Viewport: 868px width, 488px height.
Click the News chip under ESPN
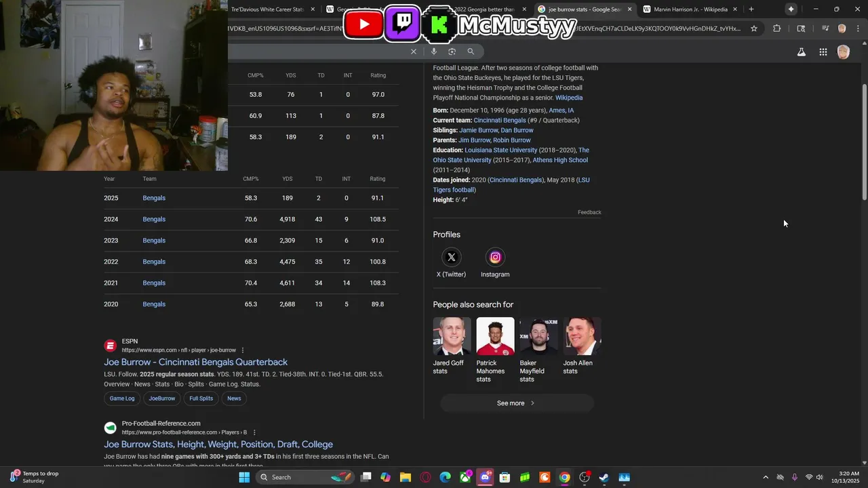click(x=234, y=399)
